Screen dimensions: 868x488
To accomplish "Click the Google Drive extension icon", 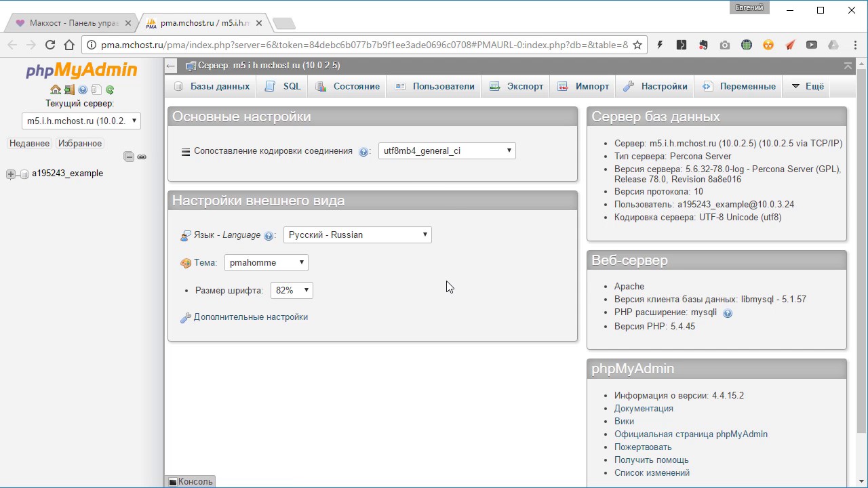I will tap(833, 45).
